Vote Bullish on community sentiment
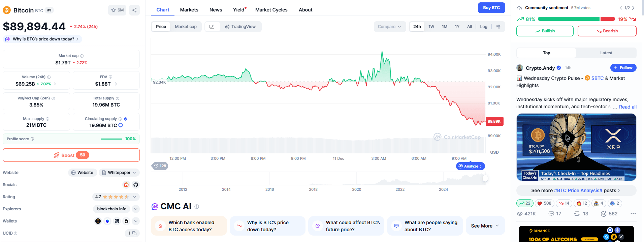 click(x=545, y=31)
